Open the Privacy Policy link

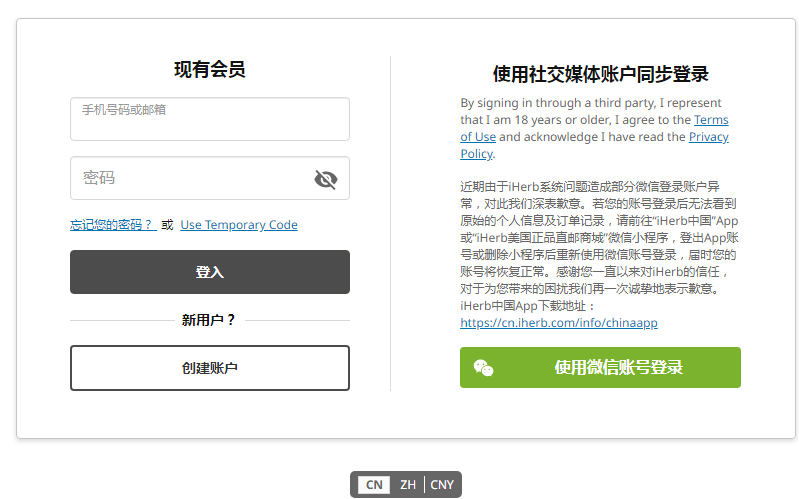pyautogui.click(x=708, y=137)
